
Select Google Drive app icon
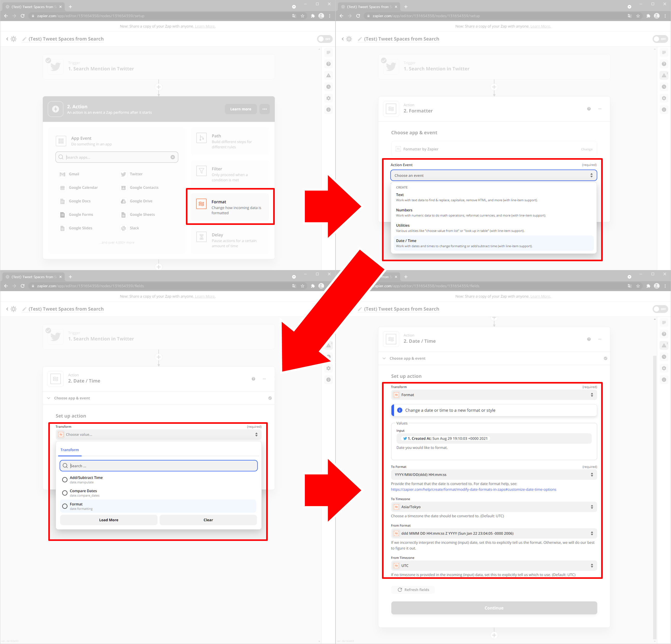point(123,201)
